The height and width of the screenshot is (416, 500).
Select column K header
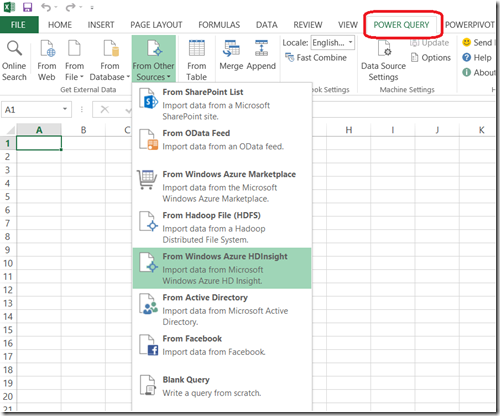[x=481, y=130]
